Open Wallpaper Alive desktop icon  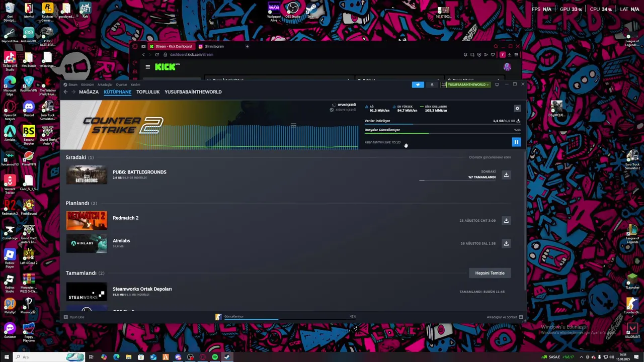tap(274, 12)
